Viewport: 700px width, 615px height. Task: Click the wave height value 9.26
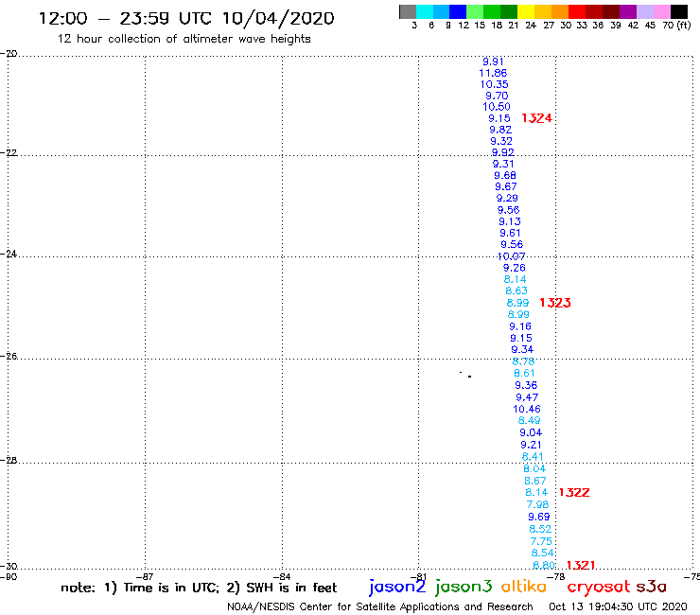[x=515, y=268]
